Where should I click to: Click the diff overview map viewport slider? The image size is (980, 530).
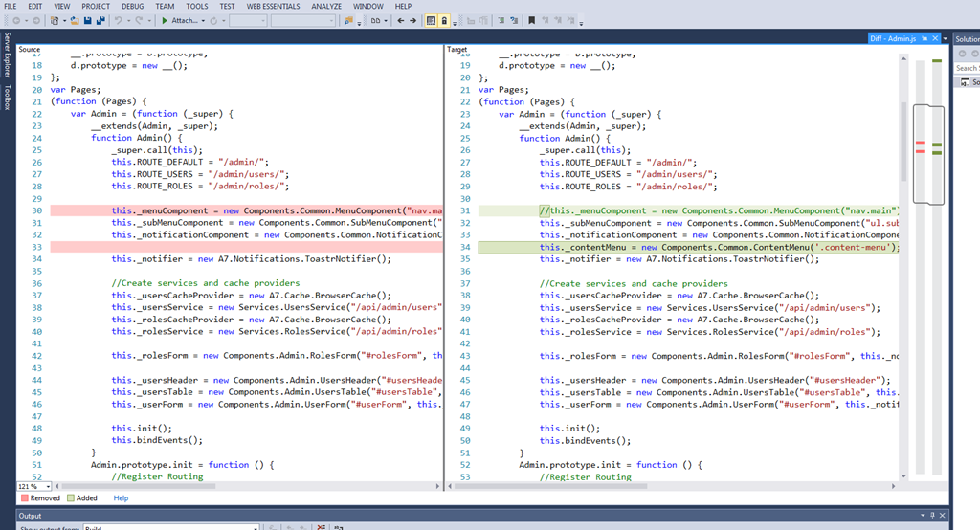pyautogui.click(x=928, y=154)
